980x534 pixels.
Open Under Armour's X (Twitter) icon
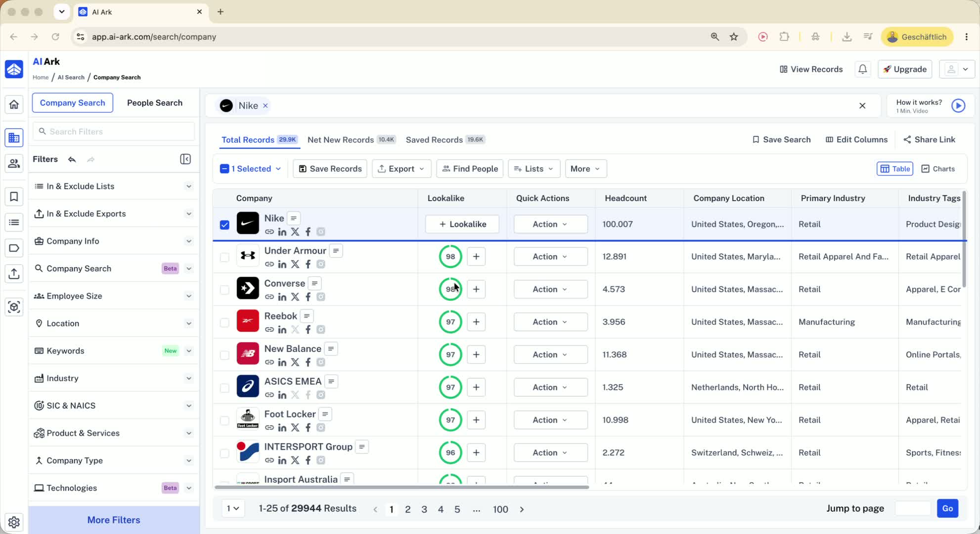(x=295, y=265)
